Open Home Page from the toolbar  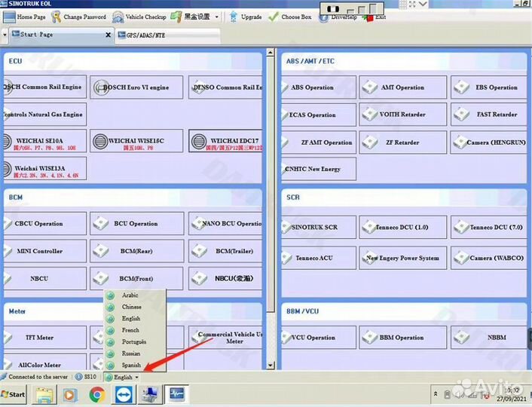click(25, 17)
